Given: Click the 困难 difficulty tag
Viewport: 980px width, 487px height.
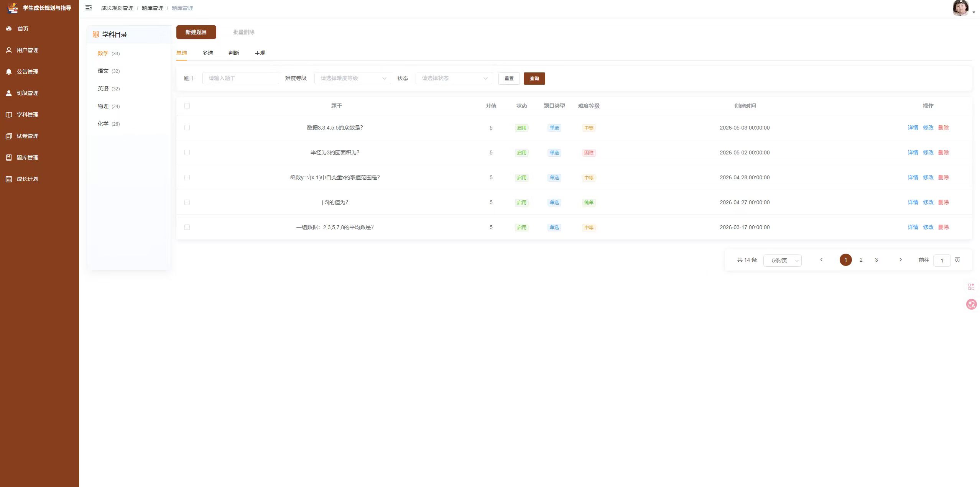Looking at the screenshot, I should coord(589,152).
